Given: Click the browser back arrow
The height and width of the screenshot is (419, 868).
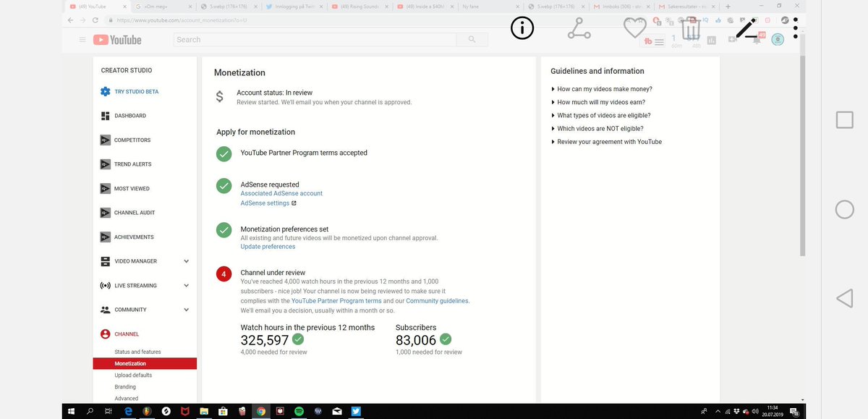Looking at the screenshot, I should 70,20.
